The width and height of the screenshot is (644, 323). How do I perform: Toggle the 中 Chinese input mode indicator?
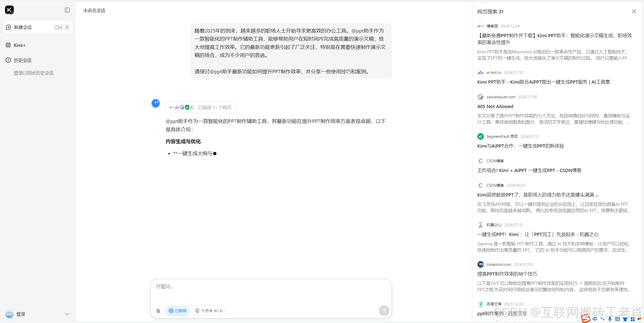[595, 319]
